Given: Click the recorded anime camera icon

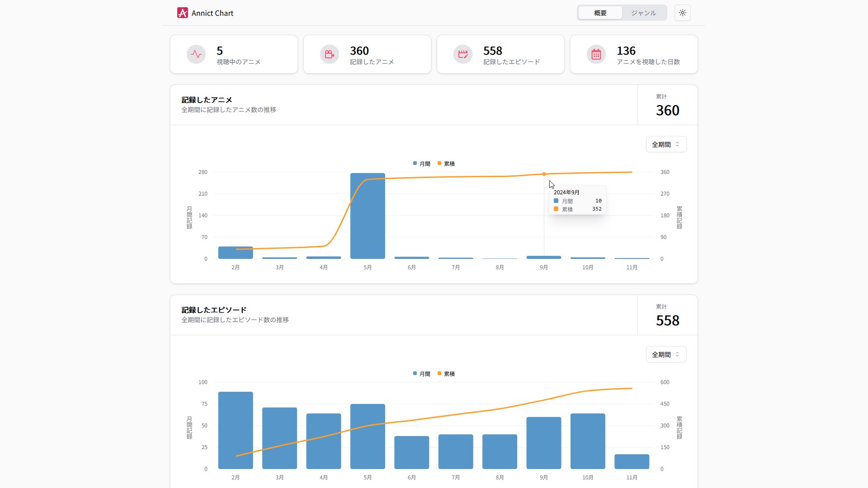Looking at the screenshot, I should coord(330,54).
